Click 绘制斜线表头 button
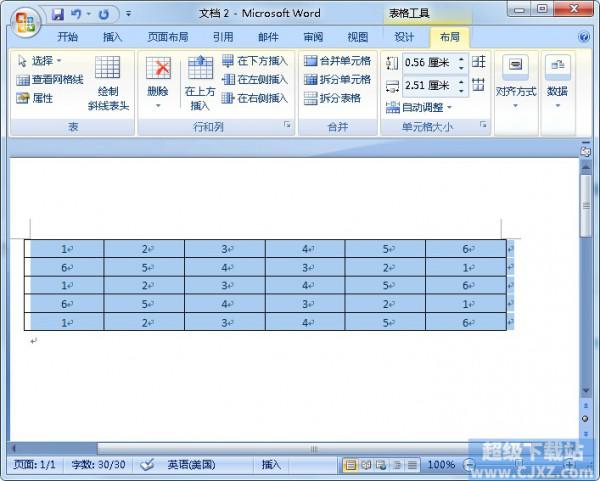The width and height of the screenshot is (600, 481). click(108, 83)
